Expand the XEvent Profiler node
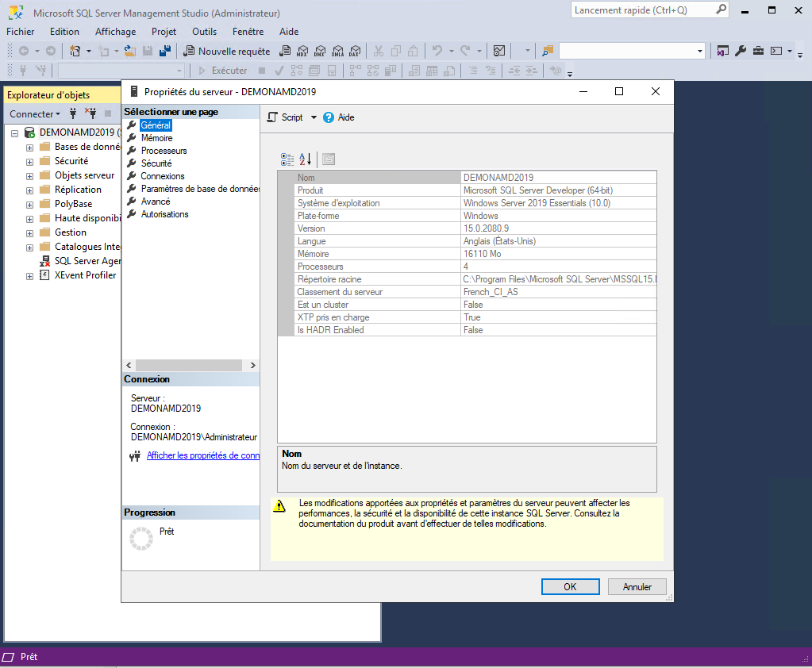 tap(29, 276)
